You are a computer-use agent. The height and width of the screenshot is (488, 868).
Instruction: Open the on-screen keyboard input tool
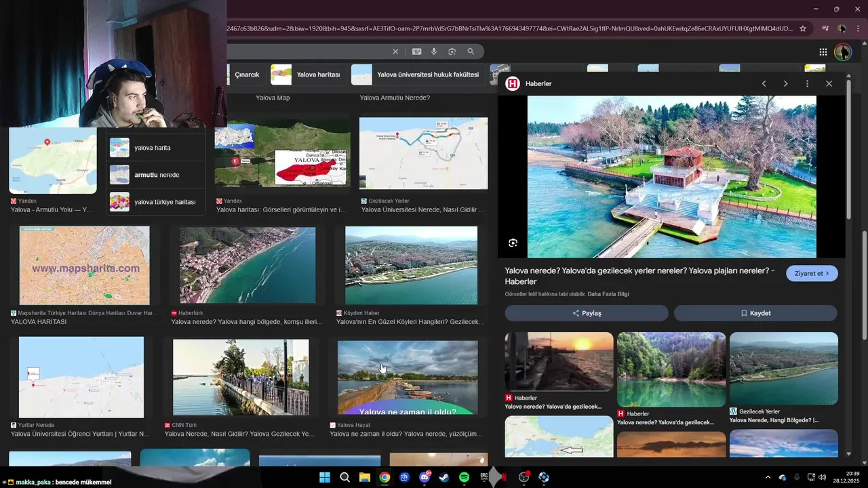(416, 52)
